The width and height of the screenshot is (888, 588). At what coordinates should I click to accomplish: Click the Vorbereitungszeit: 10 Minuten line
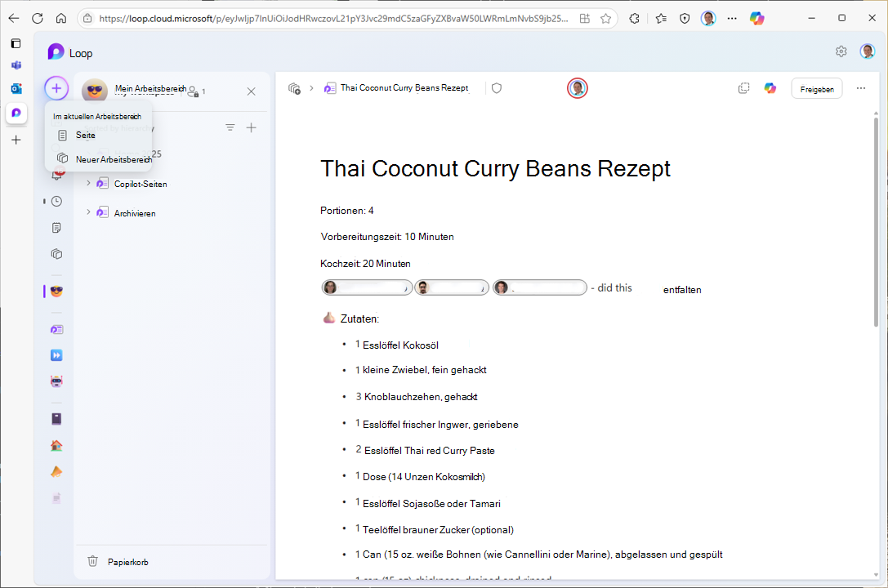tap(386, 237)
